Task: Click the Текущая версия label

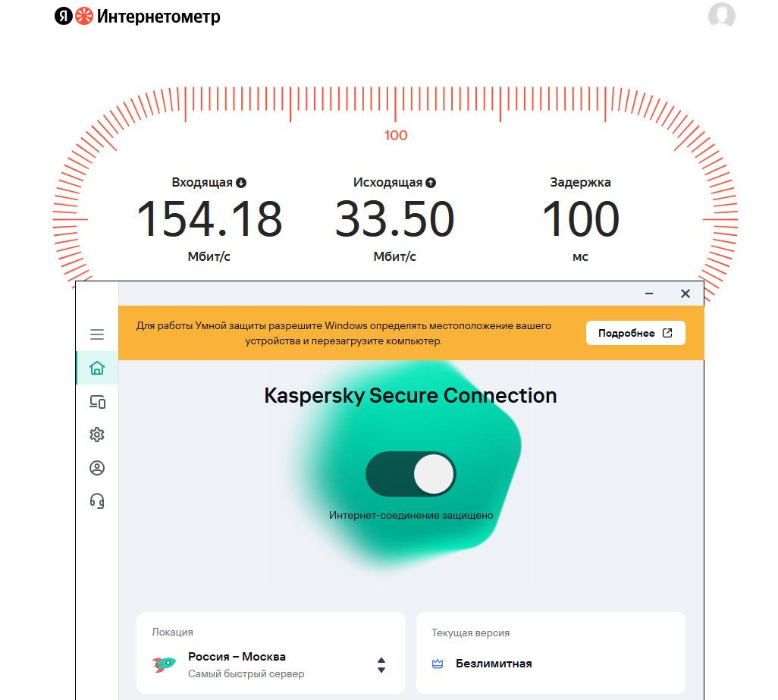Action: pos(470,633)
